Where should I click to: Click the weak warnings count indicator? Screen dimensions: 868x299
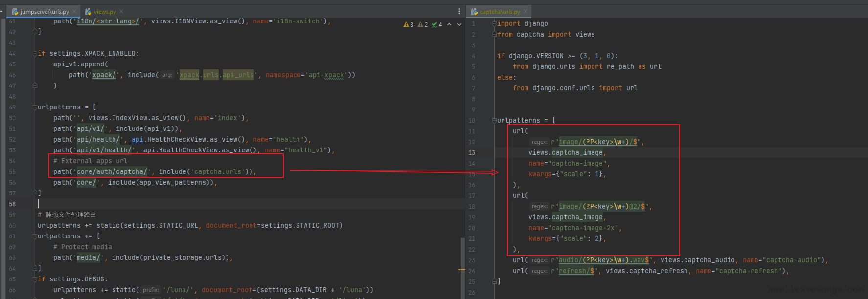point(422,24)
